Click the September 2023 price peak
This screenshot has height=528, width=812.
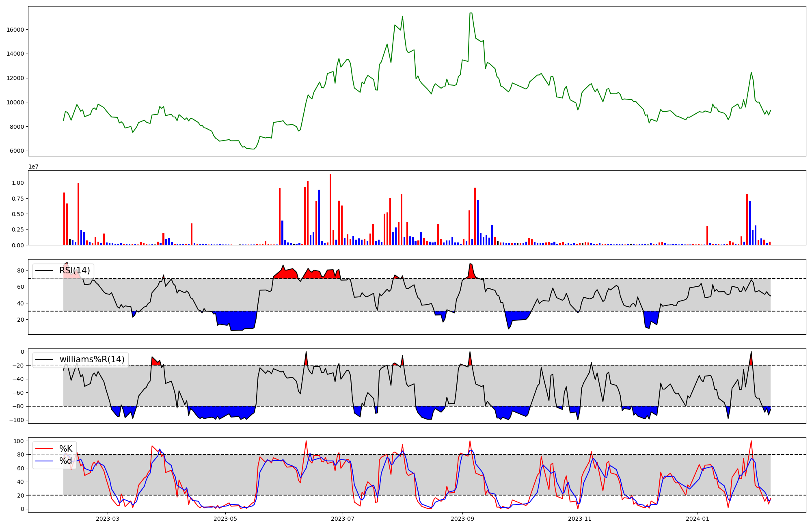471,13
